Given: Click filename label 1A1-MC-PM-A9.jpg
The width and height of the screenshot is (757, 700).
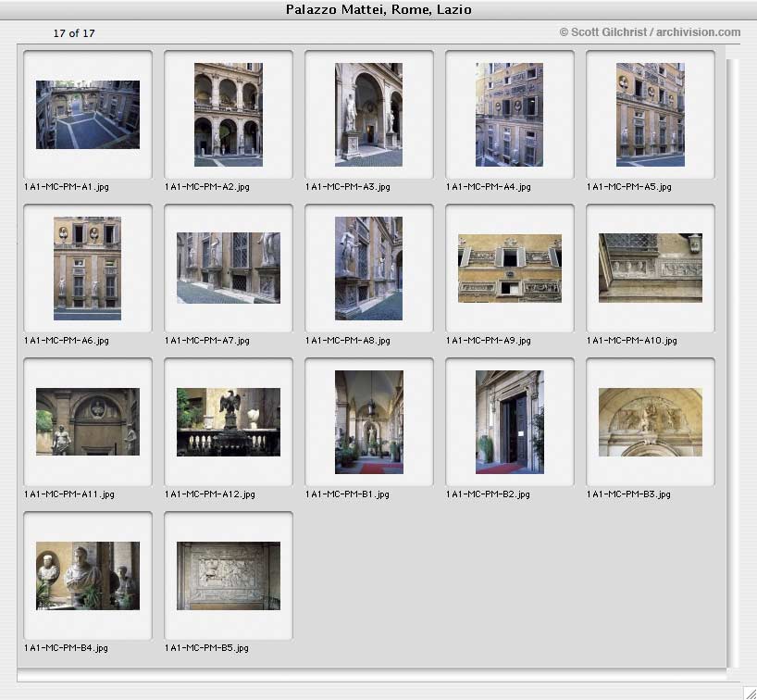Looking at the screenshot, I should click(488, 341).
